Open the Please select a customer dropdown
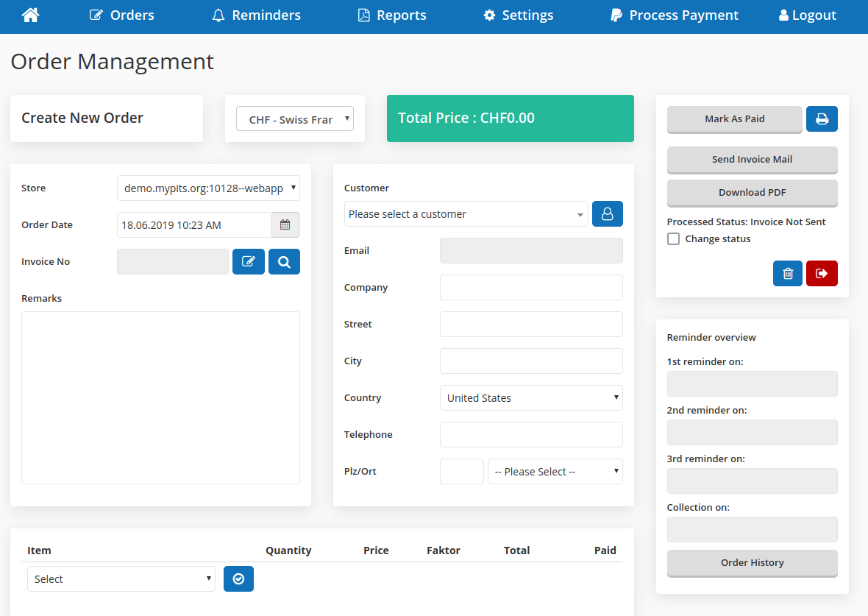868x616 pixels. point(466,214)
